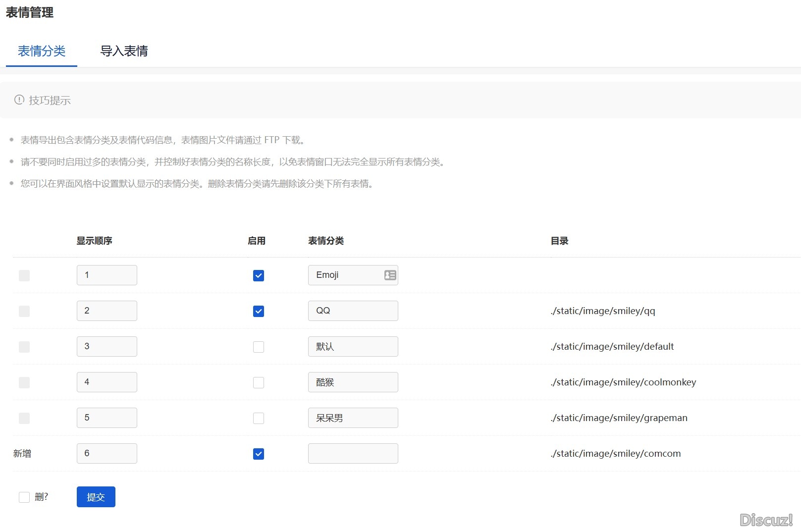Click the tip icon beside 技巧提示
The height and width of the screenshot is (532, 801).
[x=19, y=100]
